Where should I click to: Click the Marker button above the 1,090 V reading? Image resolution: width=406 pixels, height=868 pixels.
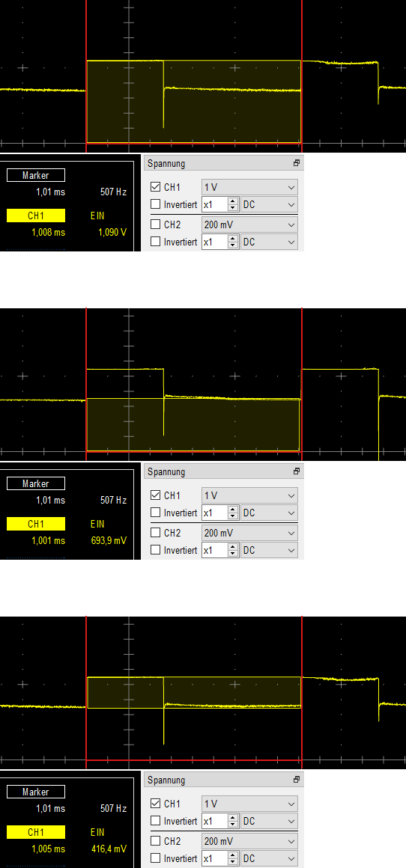36,175
